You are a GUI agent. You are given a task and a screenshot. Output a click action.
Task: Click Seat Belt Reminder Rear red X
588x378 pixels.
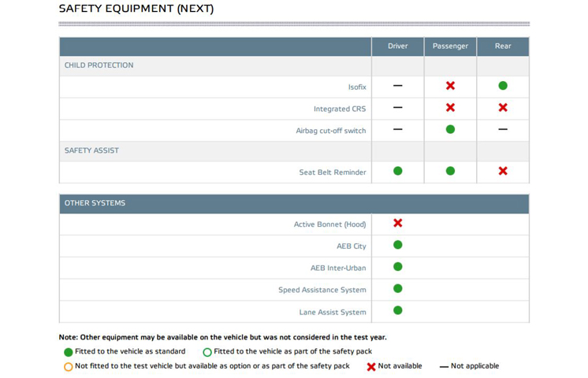point(503,172)
